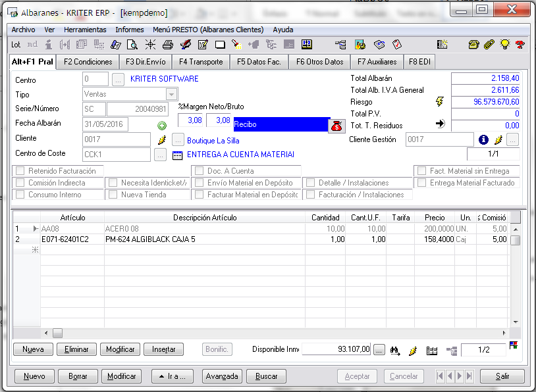Click the pencil icon next to Cliente field
The image size is (536, 392).
(162, 139)
